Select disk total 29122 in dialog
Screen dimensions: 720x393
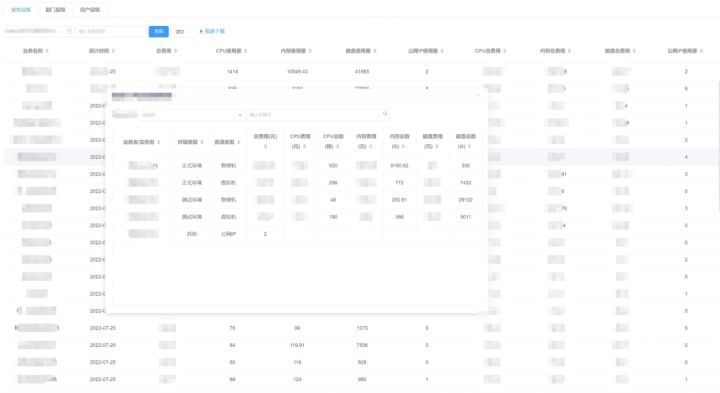point(465,200)
